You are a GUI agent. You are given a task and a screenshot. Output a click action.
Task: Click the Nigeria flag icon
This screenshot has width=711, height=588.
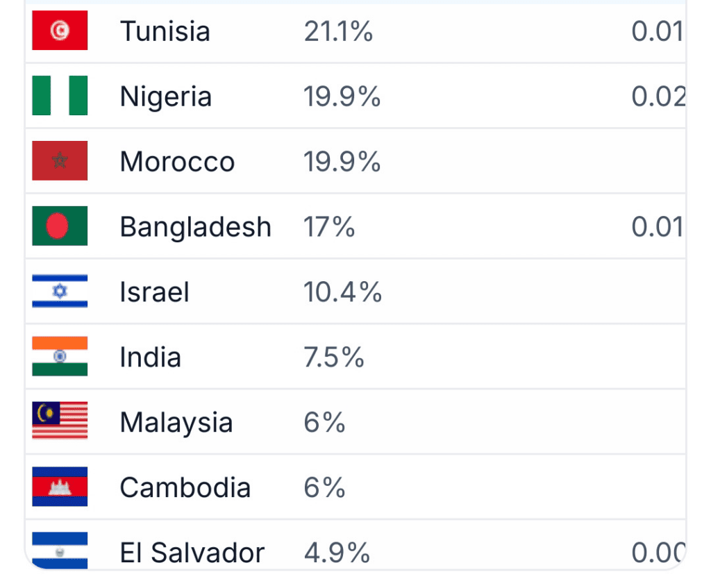tap(60, 96)
